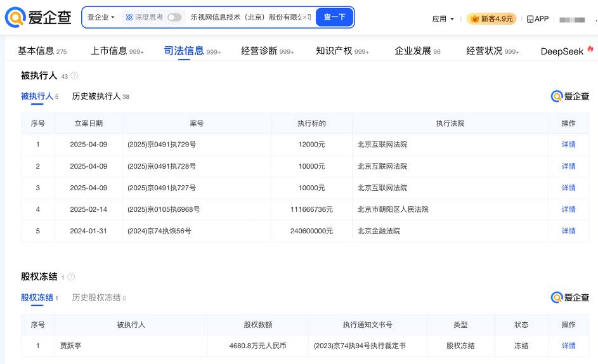Screen dimensions: 598x364
Task: Click the 立案日期 column header
Action: (x=89, y=123)
